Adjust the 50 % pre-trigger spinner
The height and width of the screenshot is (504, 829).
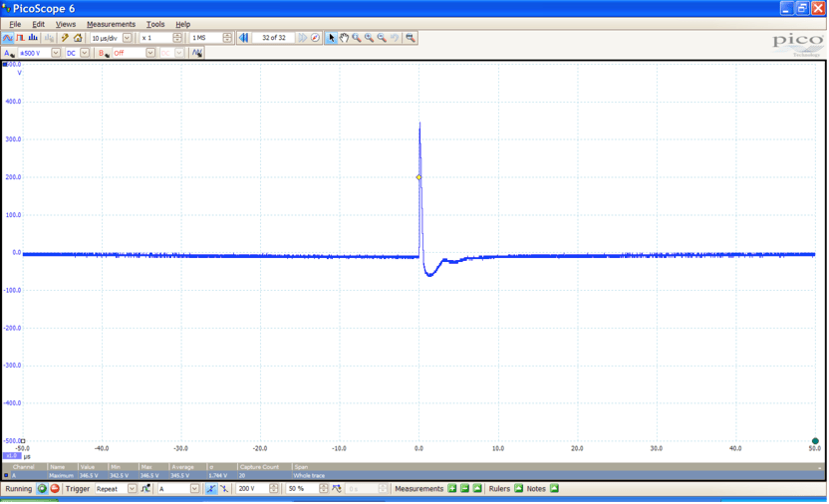(x=323, y=489)
